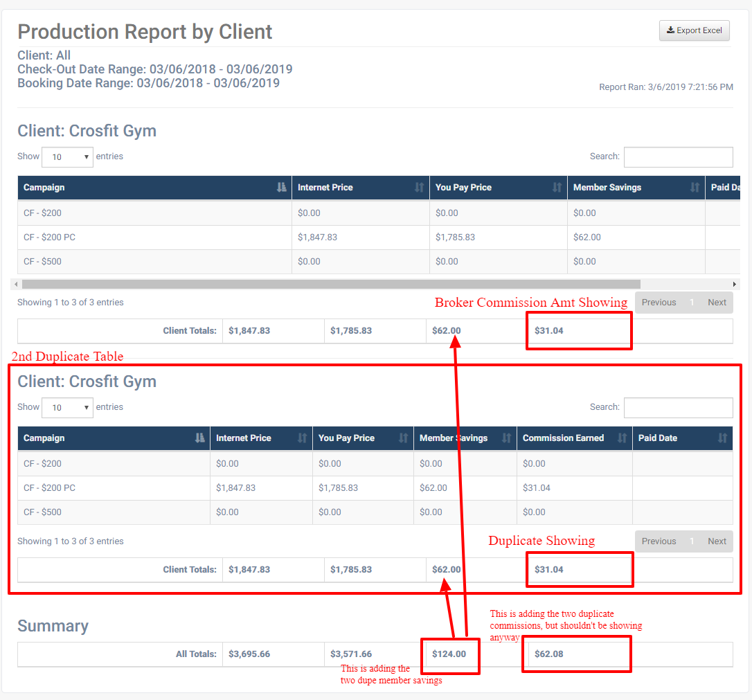The image size is (752, 700).
Task: Click Previous in the duplicate table pagination
Action: (x=659, y=541)
